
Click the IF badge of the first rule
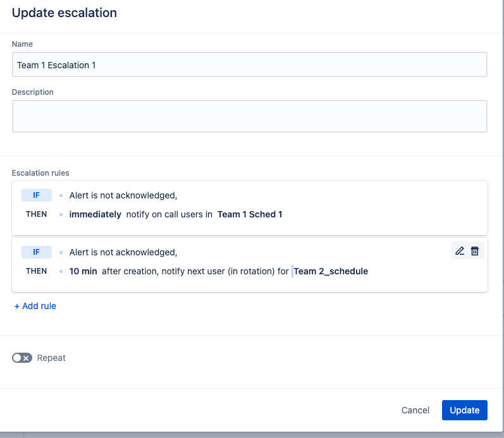(x=37, y=195)
